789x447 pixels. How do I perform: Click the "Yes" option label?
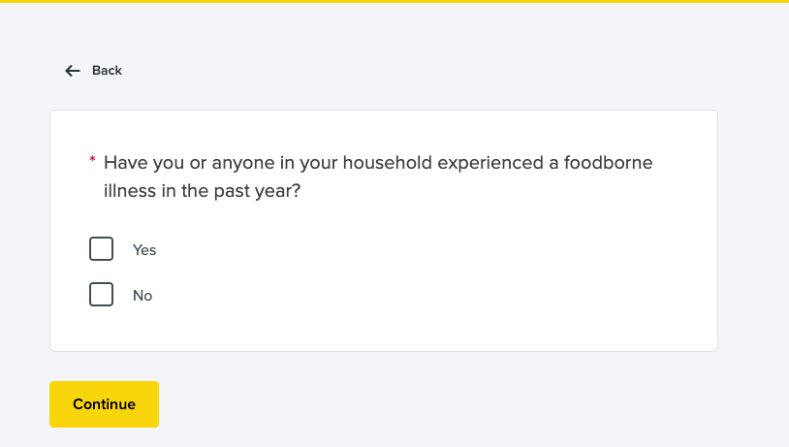pyautogui.click(x=145, y=250)
